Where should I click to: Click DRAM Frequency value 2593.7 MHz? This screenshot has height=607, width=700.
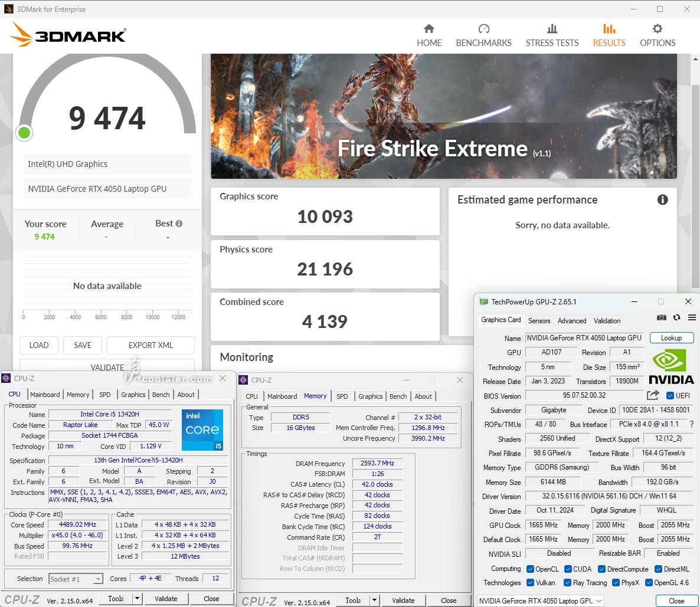pyautogui.click(x=377, y=463)
